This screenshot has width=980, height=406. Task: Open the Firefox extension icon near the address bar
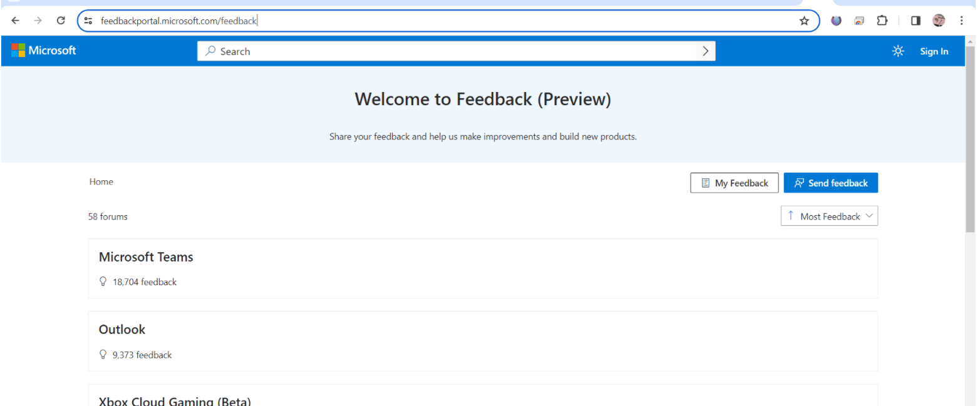pos(836,20)
